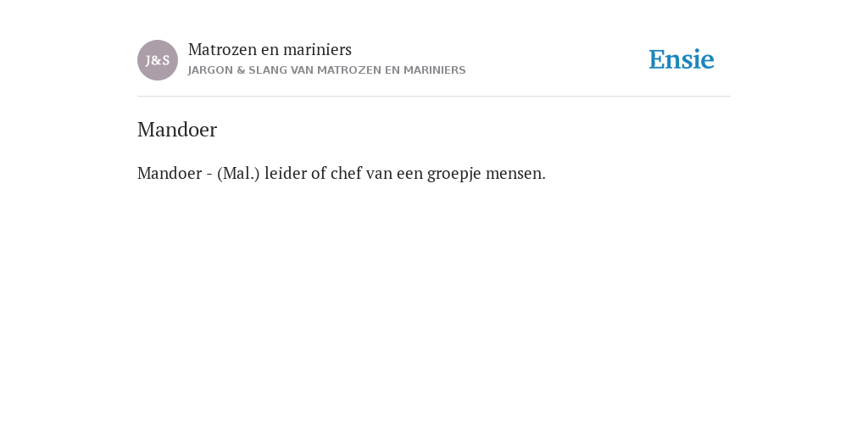Click the word 'van' in the definition

coord(379,174)
